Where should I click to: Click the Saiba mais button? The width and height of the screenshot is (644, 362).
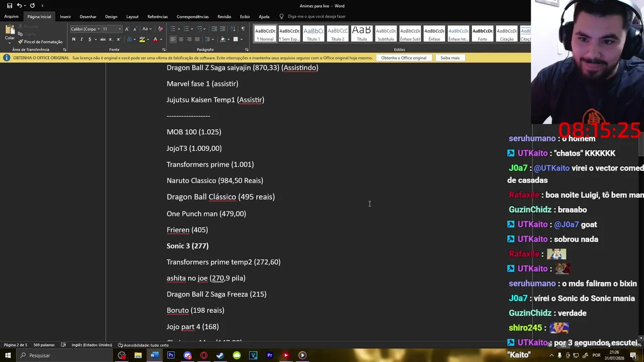pyautogui.click(x=450, y=58)
